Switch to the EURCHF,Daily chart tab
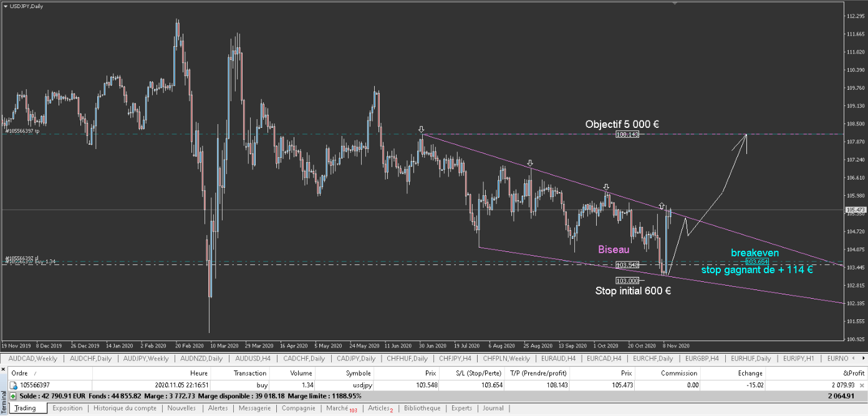This screenshot has height=416, width=868. (x=655, y=358)
